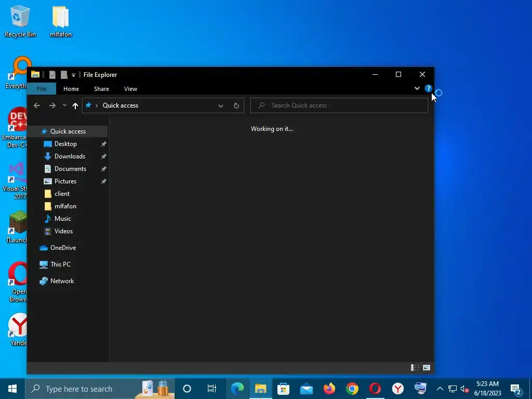532x399 pixels.
Task: Launch Yandex Browser from taskbar
Action: [397, 389]
